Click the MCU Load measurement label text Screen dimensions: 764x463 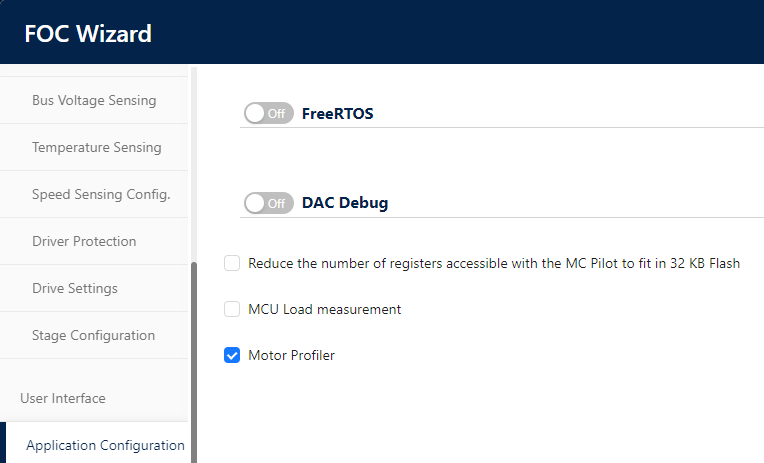[x=324, y=309]
